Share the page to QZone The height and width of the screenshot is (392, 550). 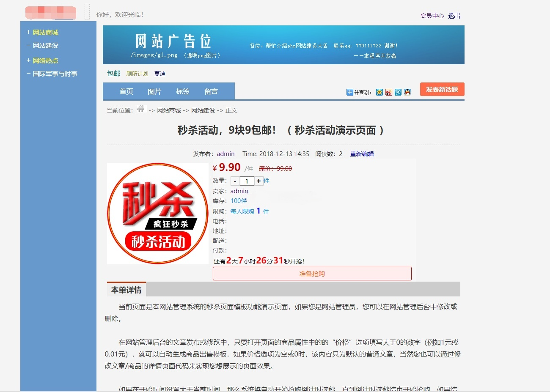[379, 92]
